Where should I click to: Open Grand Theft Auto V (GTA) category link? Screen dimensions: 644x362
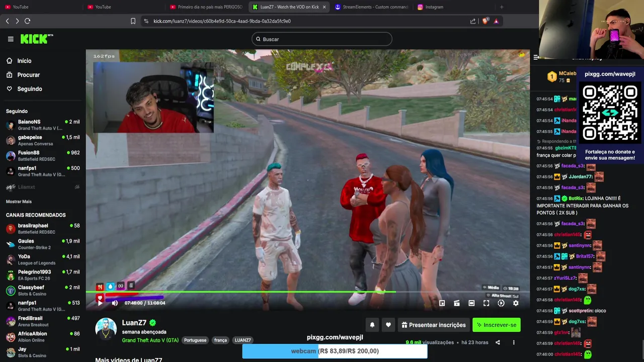pyautogui.click(x=150, y=340)
